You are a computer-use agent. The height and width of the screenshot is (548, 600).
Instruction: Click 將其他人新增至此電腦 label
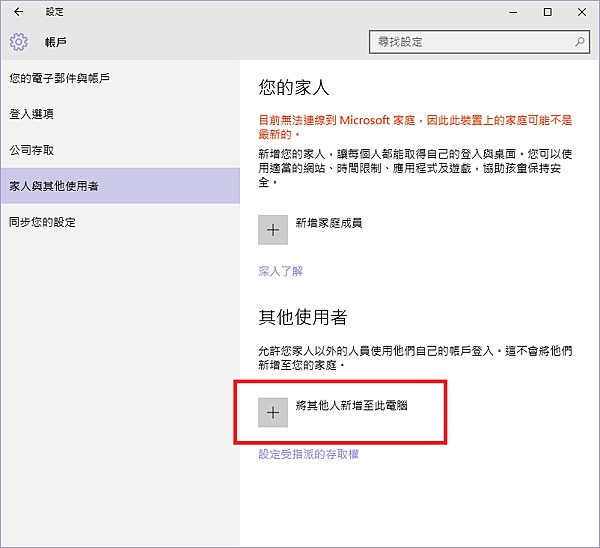[351, 405]
